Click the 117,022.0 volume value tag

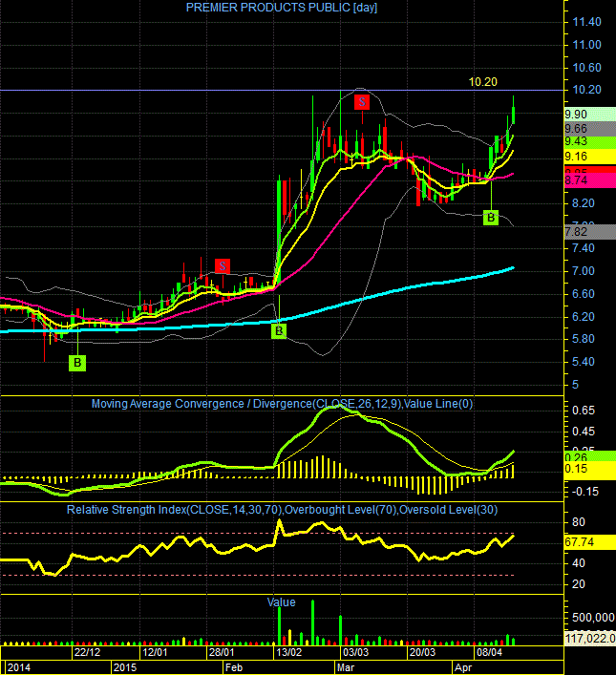[x=589, y=638]
